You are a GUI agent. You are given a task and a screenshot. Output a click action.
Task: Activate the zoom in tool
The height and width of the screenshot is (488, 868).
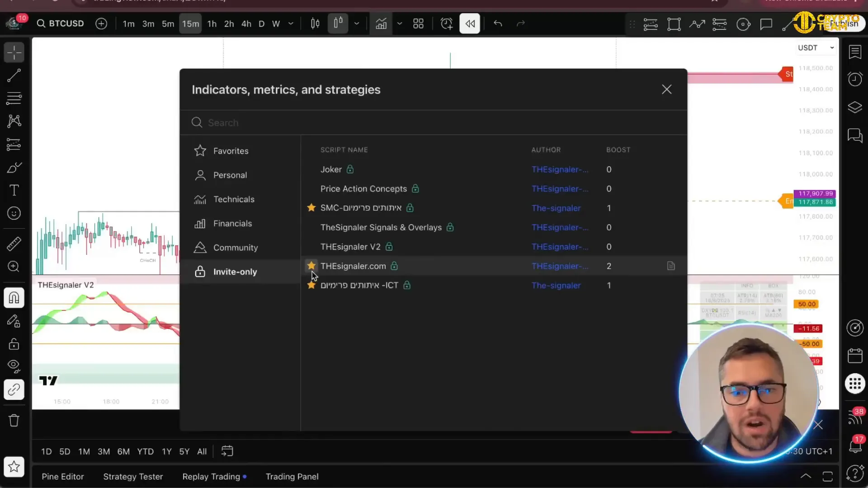(x=14, y=267)
